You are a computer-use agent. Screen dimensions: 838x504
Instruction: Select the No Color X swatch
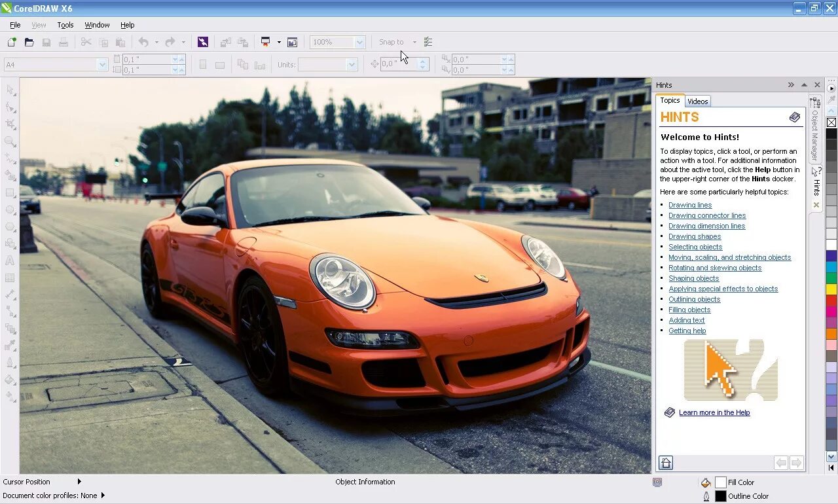[831, 122]
